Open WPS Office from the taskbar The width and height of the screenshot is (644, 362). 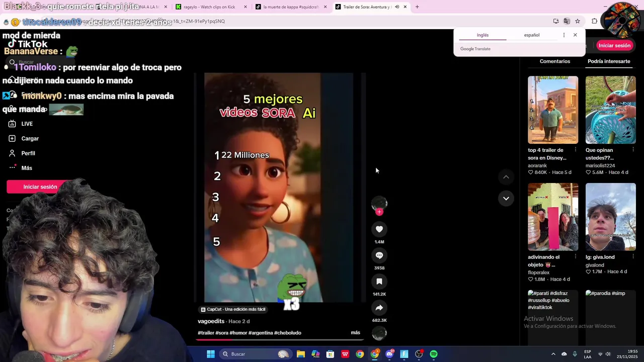coord(345,354)
